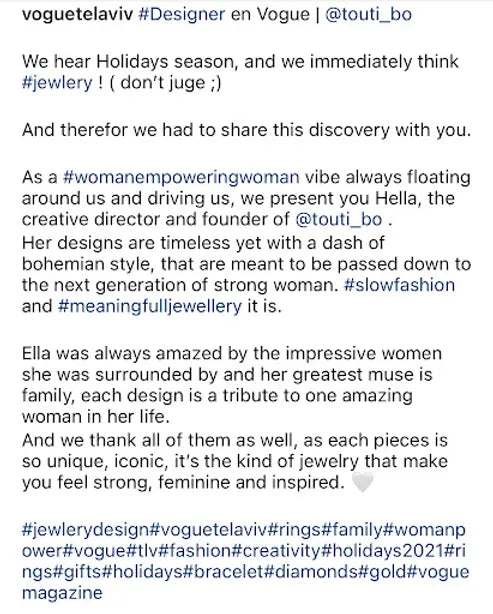Open the voguetelaviv profile username
493x614 pixels.
(x=78, y=15)
